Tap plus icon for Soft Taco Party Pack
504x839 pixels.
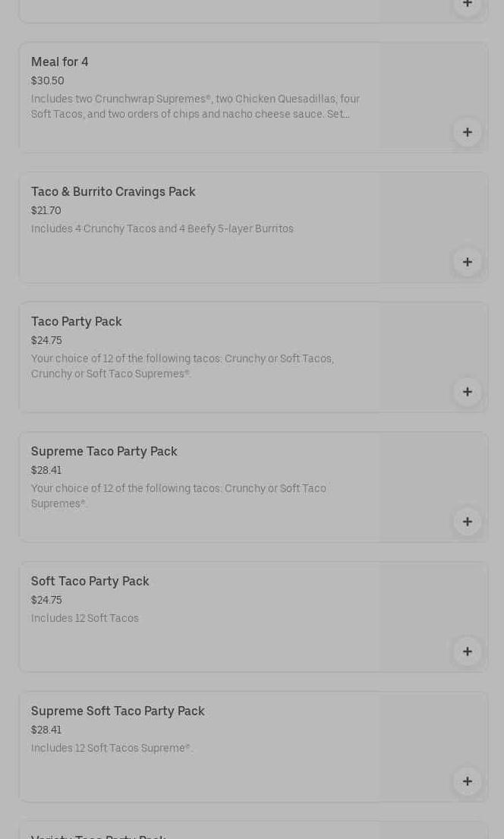[x=467, y=651]
